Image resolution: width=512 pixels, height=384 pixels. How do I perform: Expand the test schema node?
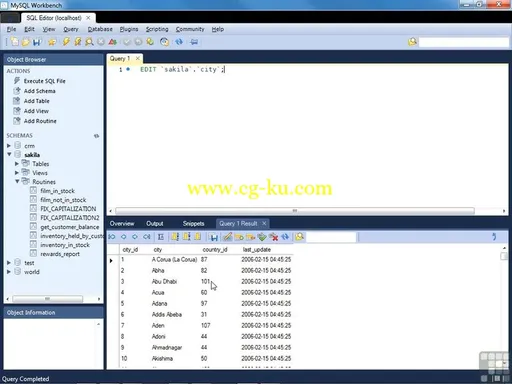(x=9, y=263)
